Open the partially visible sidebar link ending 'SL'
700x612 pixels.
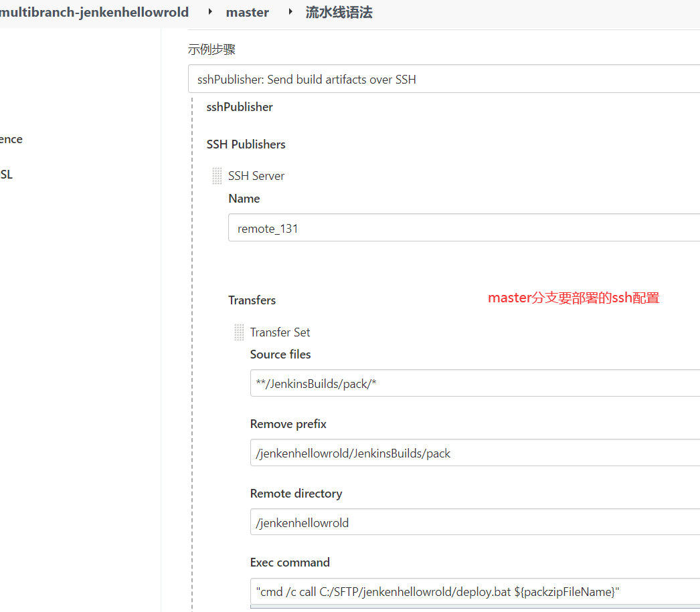tap(6, 175)
